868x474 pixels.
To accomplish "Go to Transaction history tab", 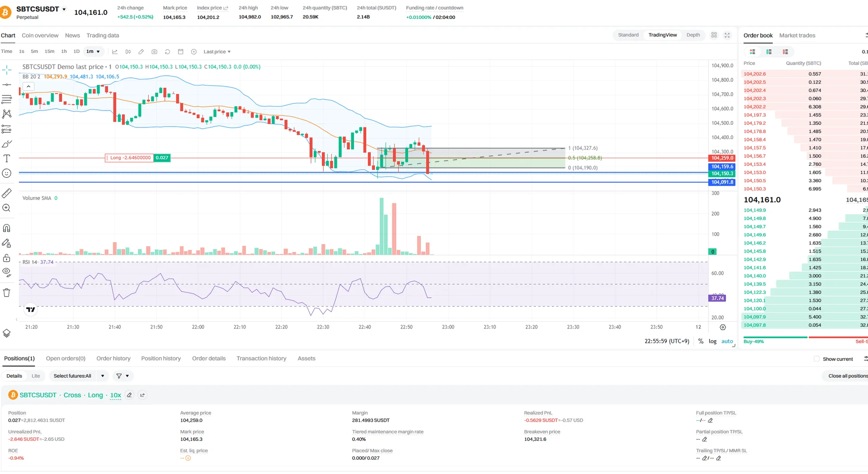I will pos(261,359).
